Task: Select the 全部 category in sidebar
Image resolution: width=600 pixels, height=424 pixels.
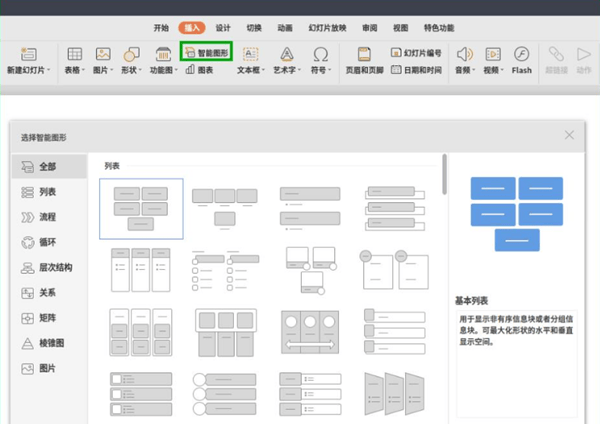Action: point(49,166)
